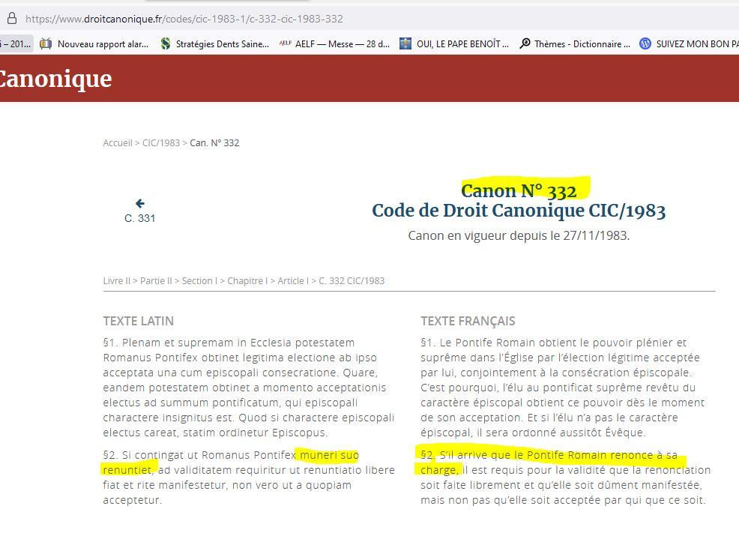Click the OUI, LE PAPE BENOÎT bookmark favicon
739x560 pixels.
click(x=405, y=44)
